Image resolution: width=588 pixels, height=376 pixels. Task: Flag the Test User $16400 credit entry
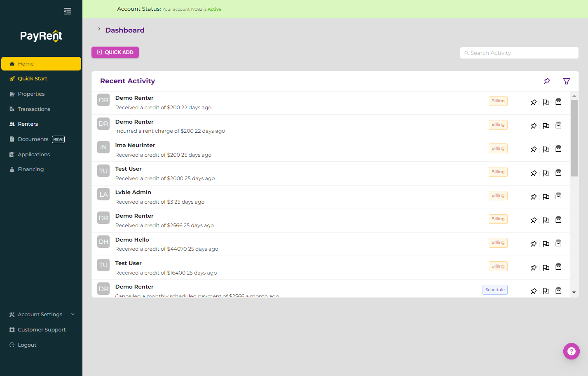click(546, 268)
